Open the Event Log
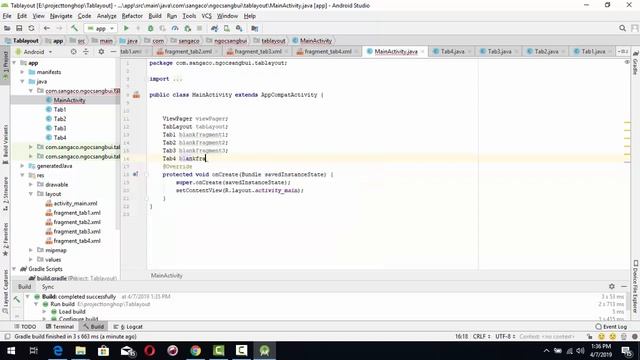Screen dimensions: 640x360 pos(611,327)
